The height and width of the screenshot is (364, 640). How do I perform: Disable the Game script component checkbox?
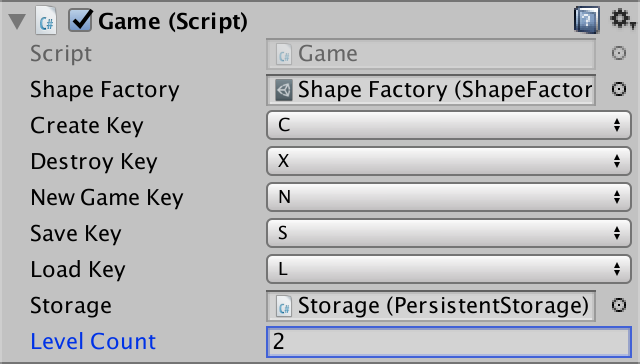pyautogui.click(x=80, y=20)
